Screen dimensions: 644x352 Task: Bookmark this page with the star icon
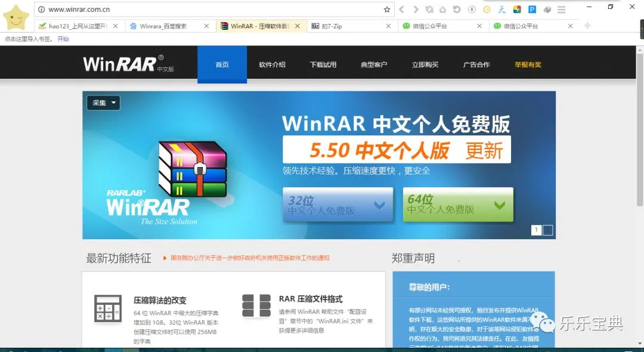pyautogui.click(x=387, y=10)
